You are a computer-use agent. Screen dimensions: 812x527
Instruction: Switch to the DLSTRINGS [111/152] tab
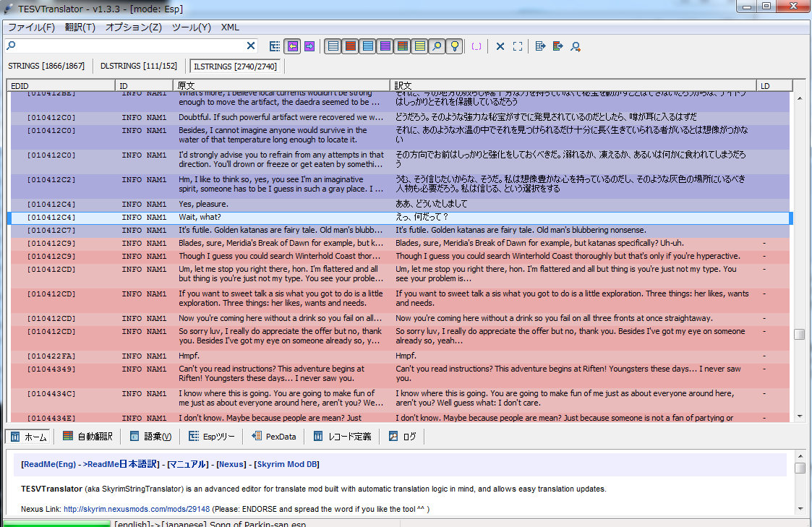pos(139,67)
